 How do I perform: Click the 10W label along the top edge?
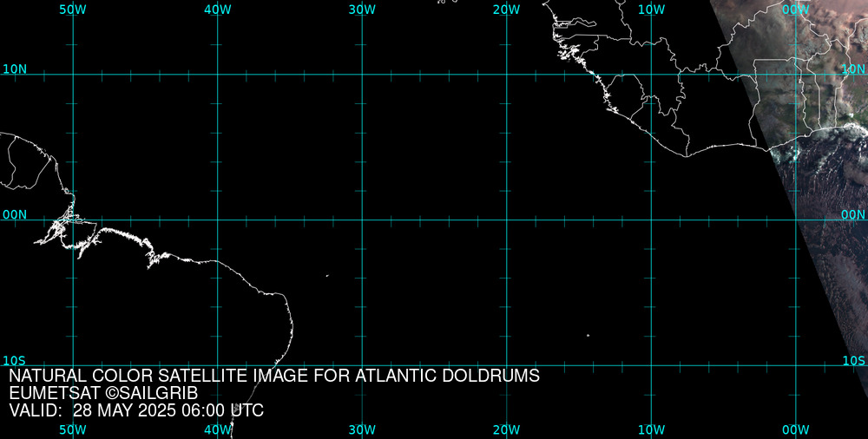(x=651, y=10)
